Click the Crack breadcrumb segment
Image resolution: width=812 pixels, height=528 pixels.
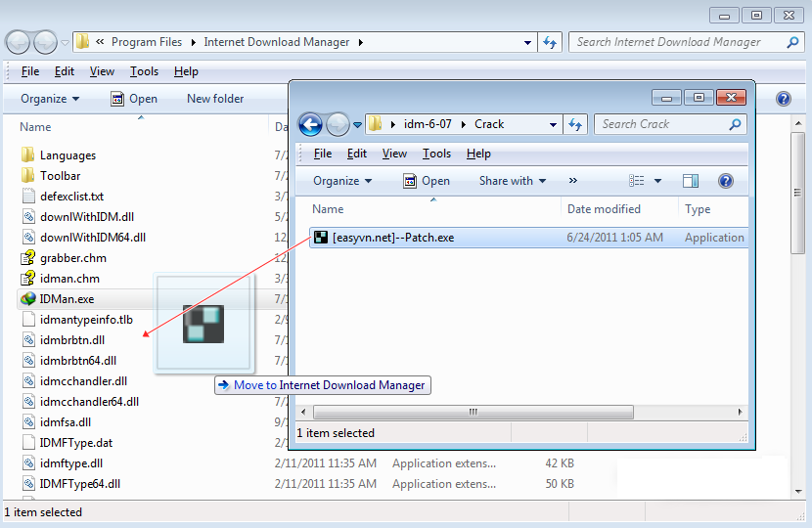(489, 124)
